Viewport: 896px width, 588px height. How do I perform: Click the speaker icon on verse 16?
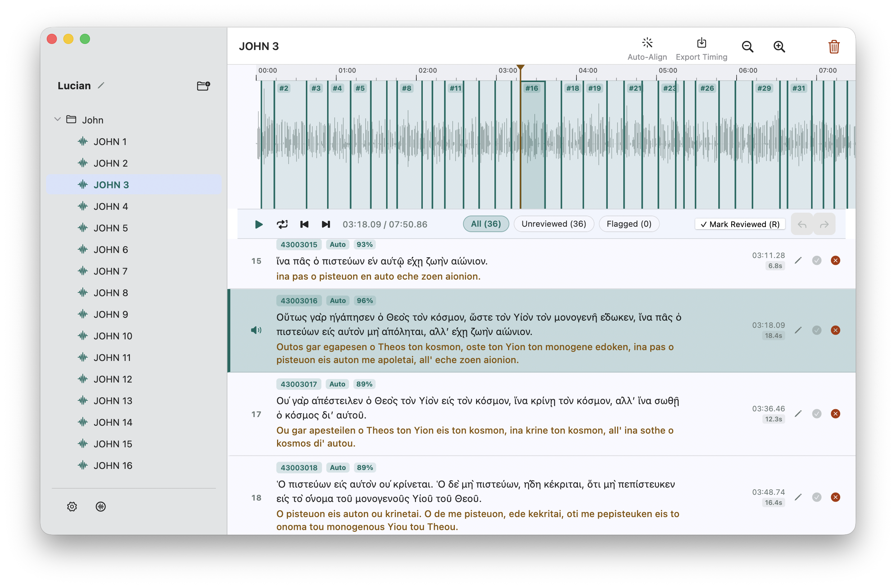(256, 330)
